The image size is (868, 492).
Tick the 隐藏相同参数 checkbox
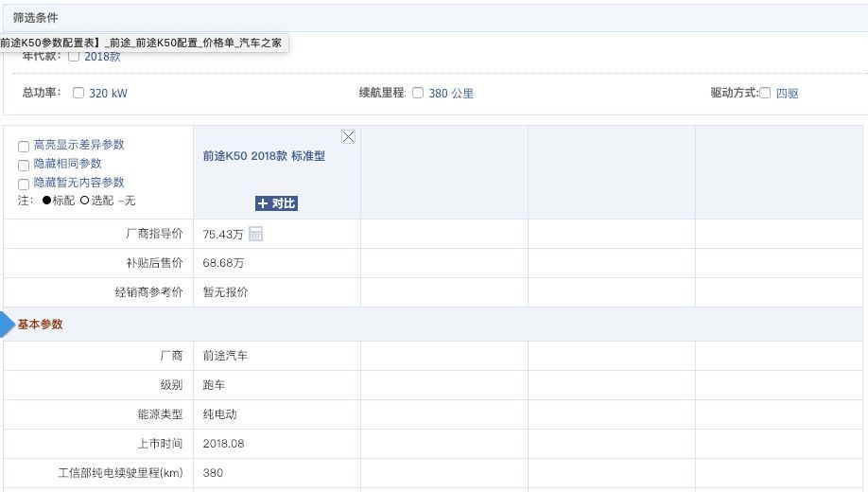click(x=24, y=165)
